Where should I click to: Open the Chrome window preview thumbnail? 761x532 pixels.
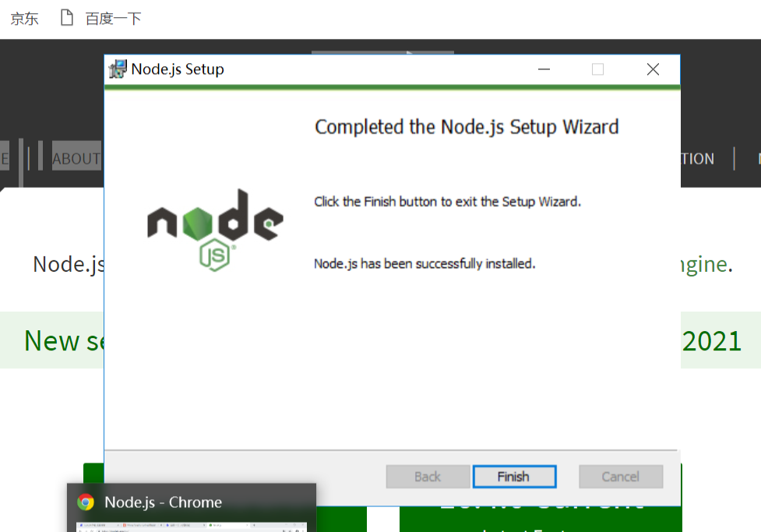(191, 527)
